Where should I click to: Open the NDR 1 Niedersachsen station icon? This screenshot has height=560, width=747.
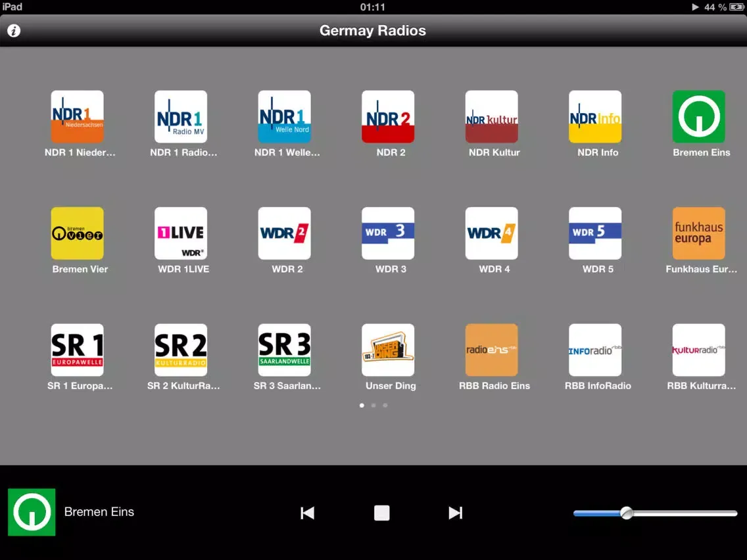(x=77, y=117)
